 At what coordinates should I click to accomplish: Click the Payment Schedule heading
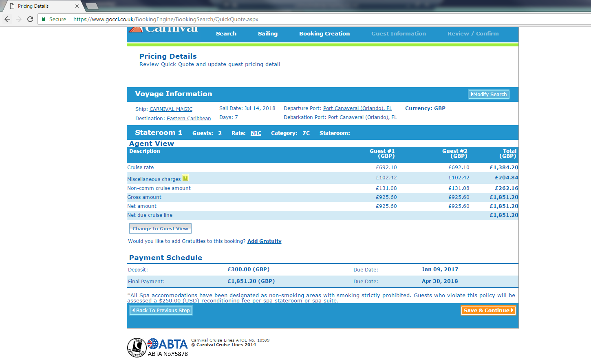click(165, 258)
